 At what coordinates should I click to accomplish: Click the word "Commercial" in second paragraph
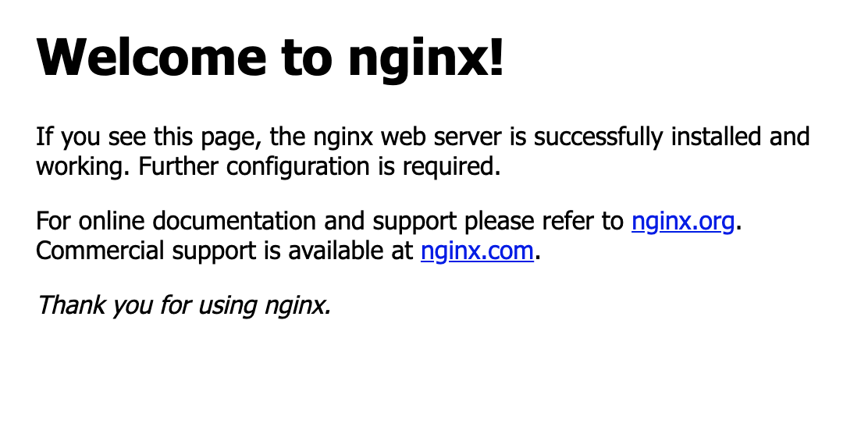point(101,251)
